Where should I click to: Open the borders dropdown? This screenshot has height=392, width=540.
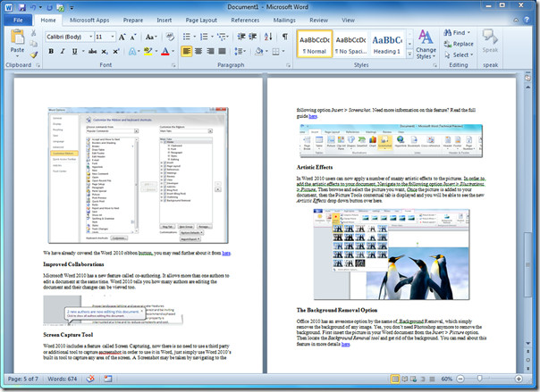(283, 51)
